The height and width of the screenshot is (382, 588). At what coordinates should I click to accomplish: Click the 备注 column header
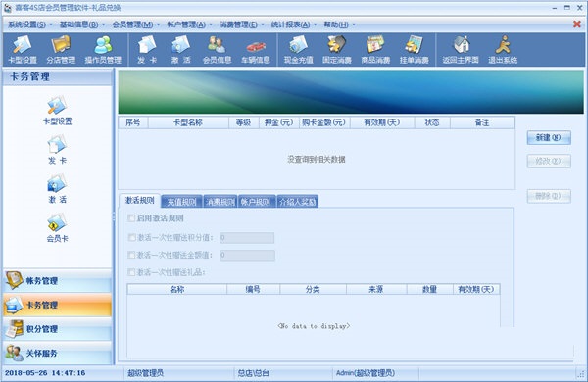pyautogui.click(x=482, y=122)
